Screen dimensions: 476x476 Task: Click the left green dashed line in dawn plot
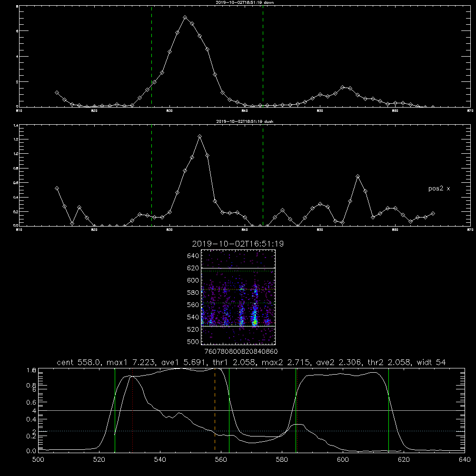pos(151,57)
